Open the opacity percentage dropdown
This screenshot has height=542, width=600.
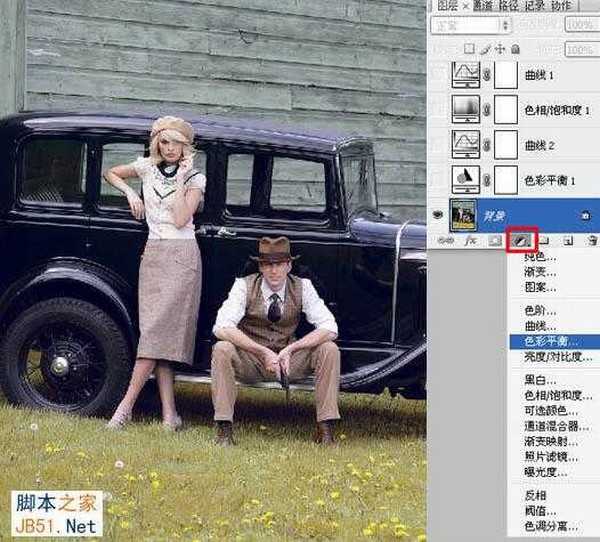point(580,24)
